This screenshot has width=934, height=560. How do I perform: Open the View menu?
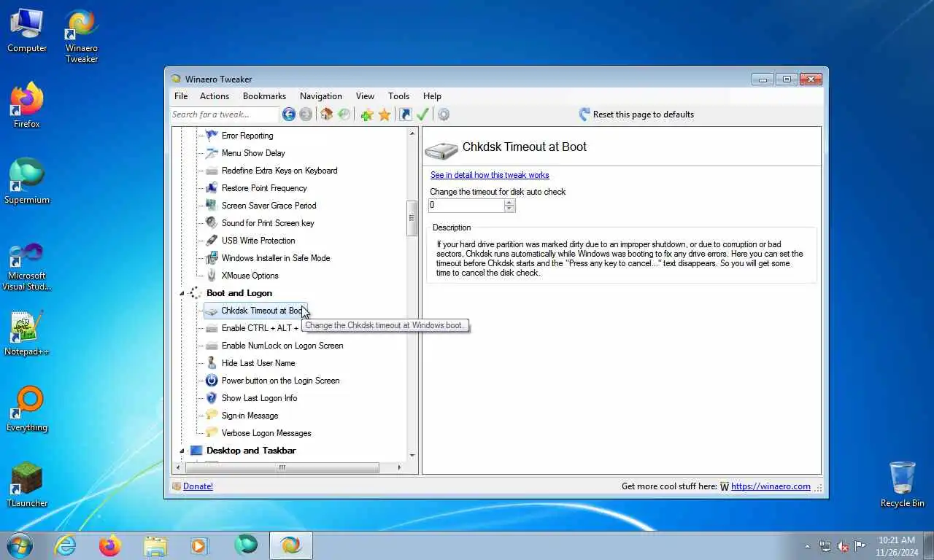[365, 96]
